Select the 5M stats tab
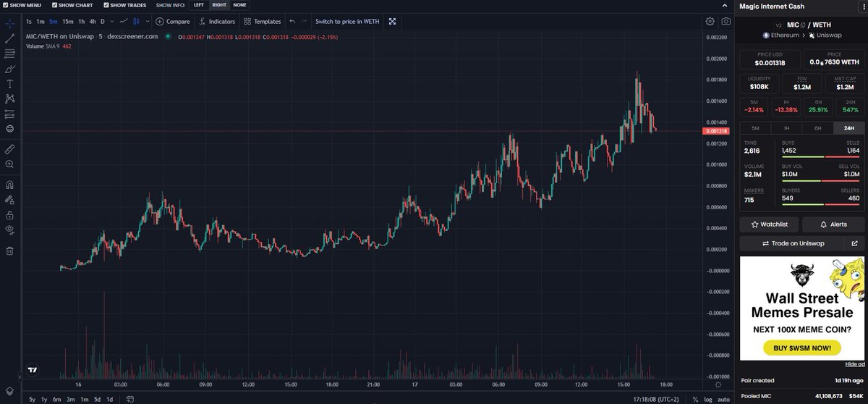 coord(755,127)
